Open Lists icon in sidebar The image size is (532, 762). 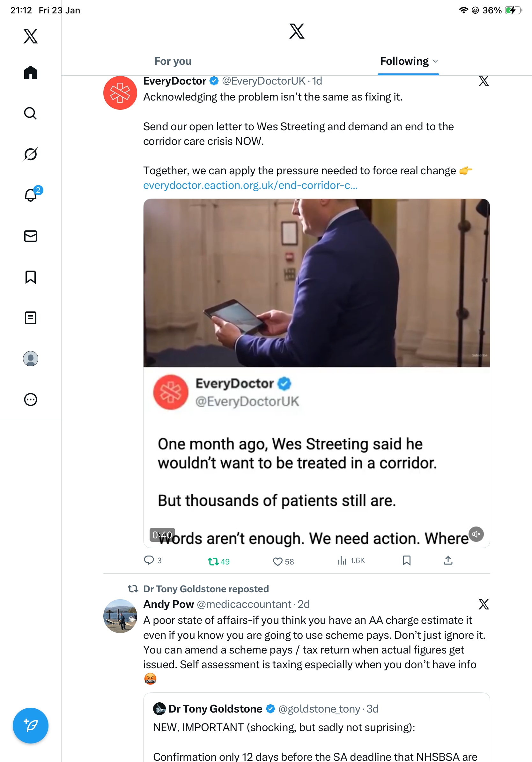coord(31,318)
